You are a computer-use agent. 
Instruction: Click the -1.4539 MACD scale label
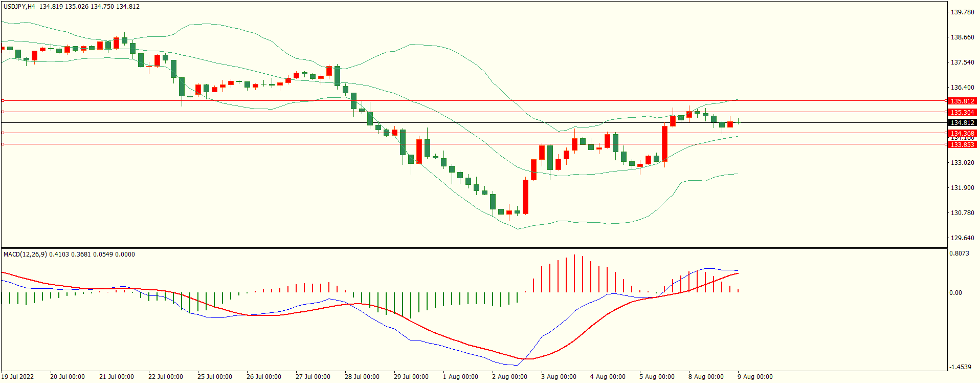coord(960,367)
